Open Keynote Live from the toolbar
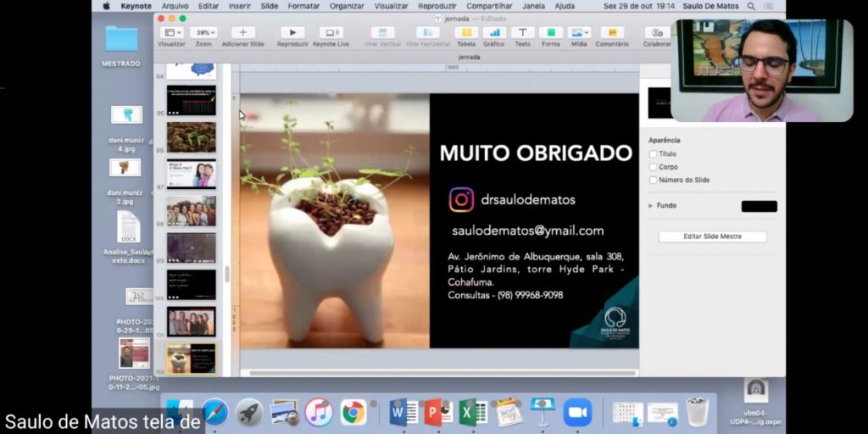The image size is (868, 434). pyautogui.click(x=331, y=33)
